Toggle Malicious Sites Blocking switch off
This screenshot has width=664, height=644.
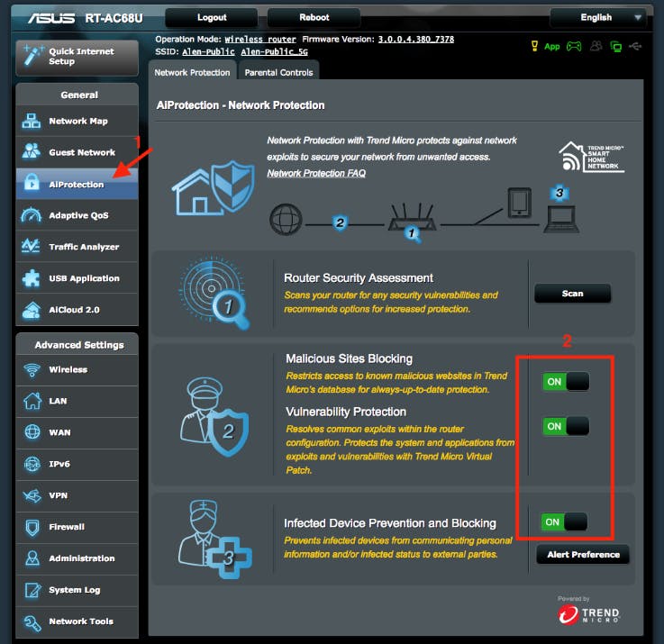point(565,382)
